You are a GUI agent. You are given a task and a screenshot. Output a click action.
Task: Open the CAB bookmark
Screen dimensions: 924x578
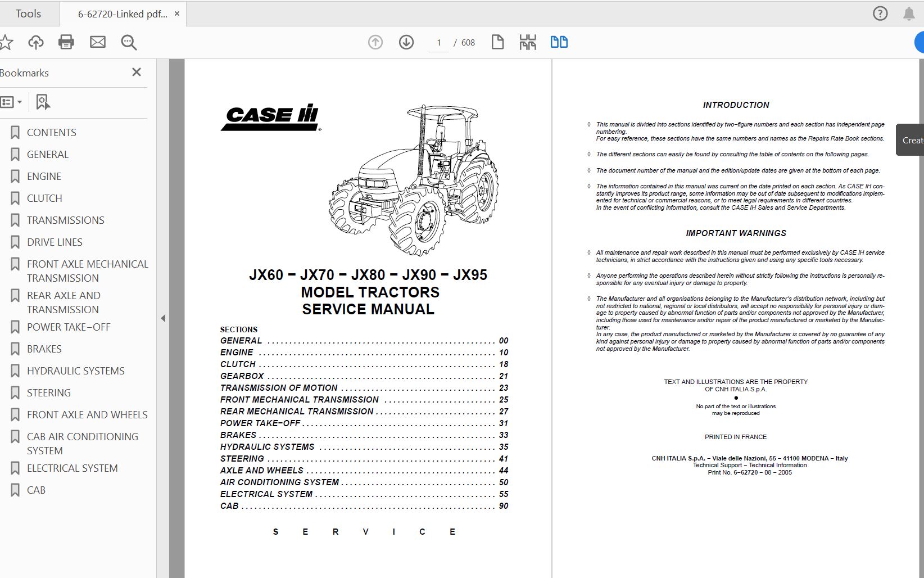[36, 490]
